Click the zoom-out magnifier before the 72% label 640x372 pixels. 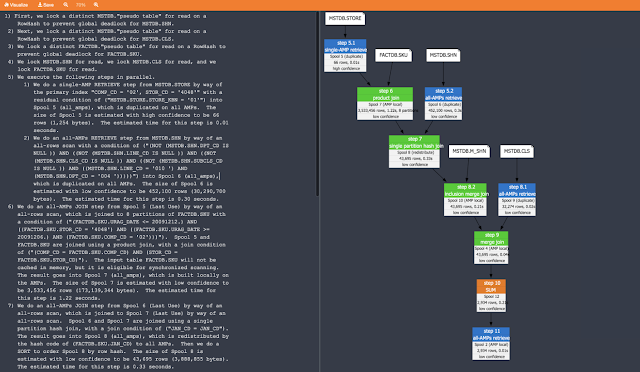tap(66, 5)
